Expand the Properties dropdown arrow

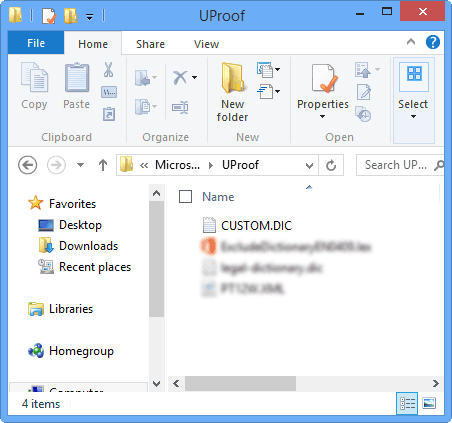point(322,116)
